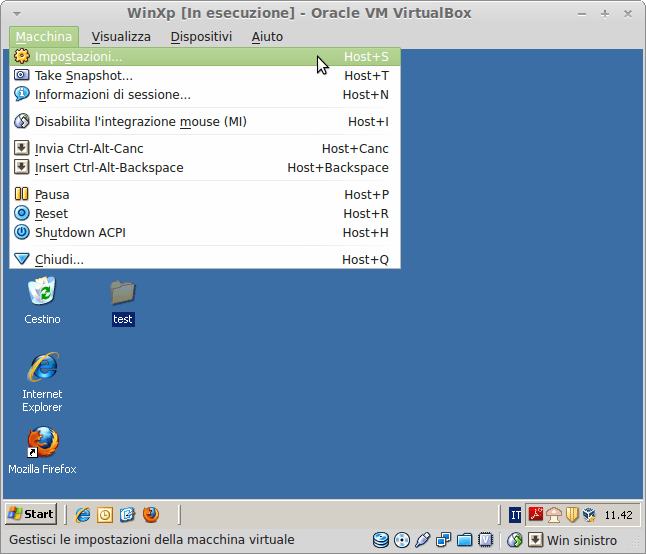
Task: Open the Dispositivi menu
Action: click(x=201, y=37)
